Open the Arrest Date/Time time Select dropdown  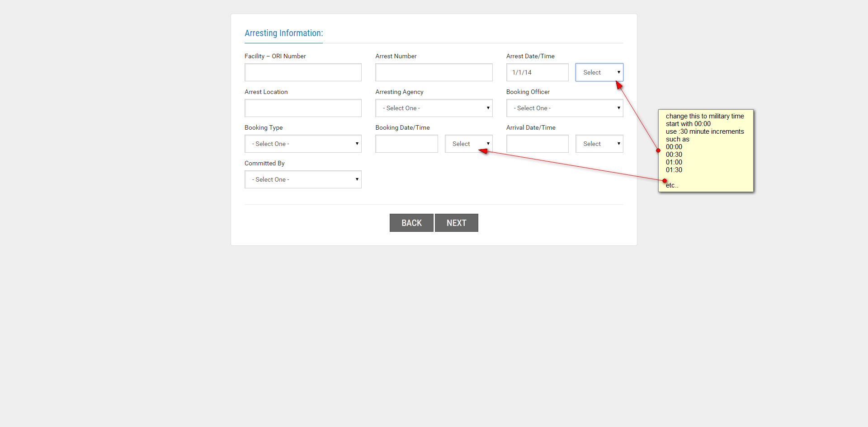coord(599,72)
